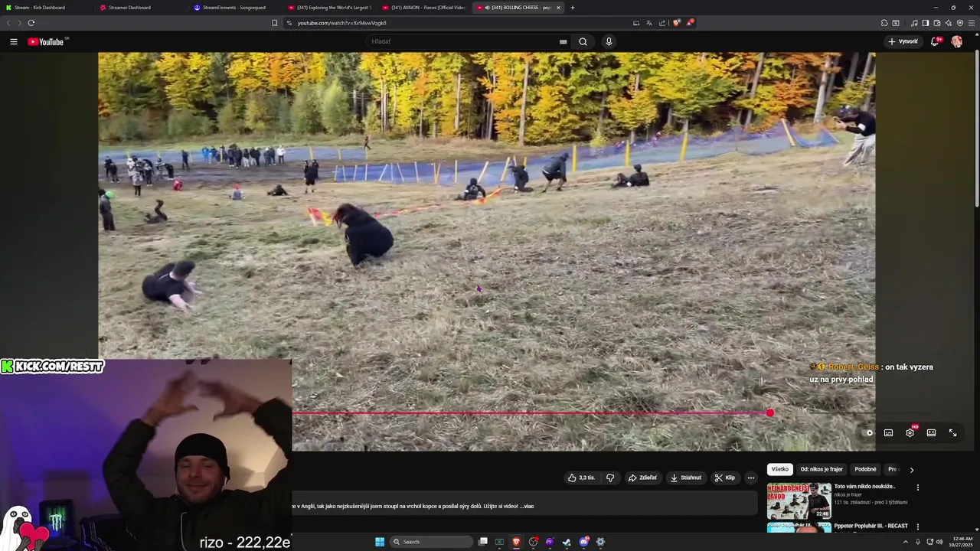Open a new browser tab

click(x=573, y=8)
